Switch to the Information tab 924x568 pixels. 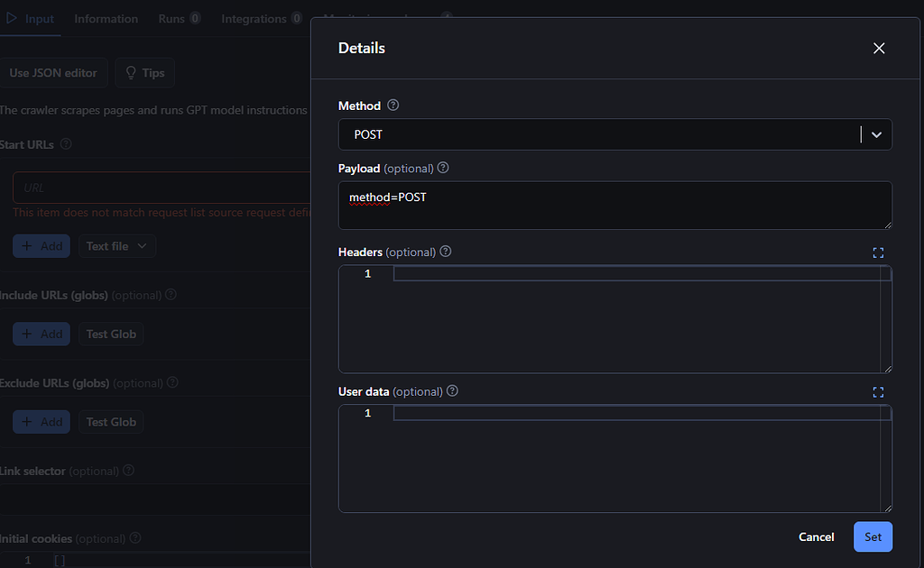(106, 19)
